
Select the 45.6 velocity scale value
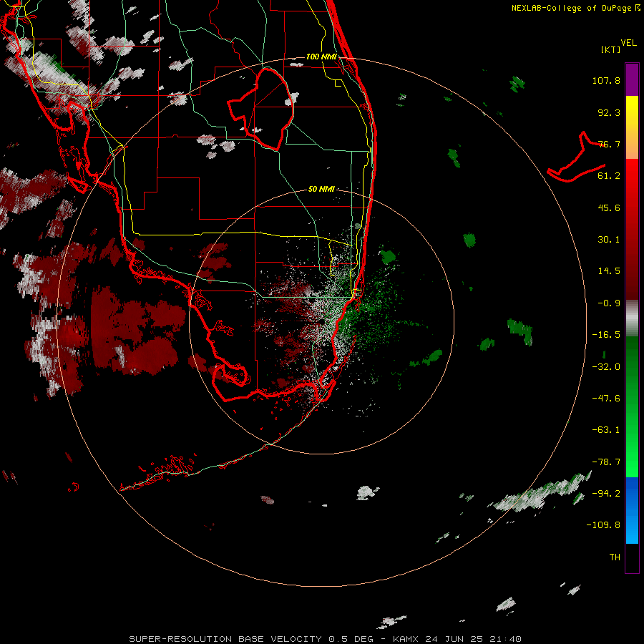coord(609,208)
